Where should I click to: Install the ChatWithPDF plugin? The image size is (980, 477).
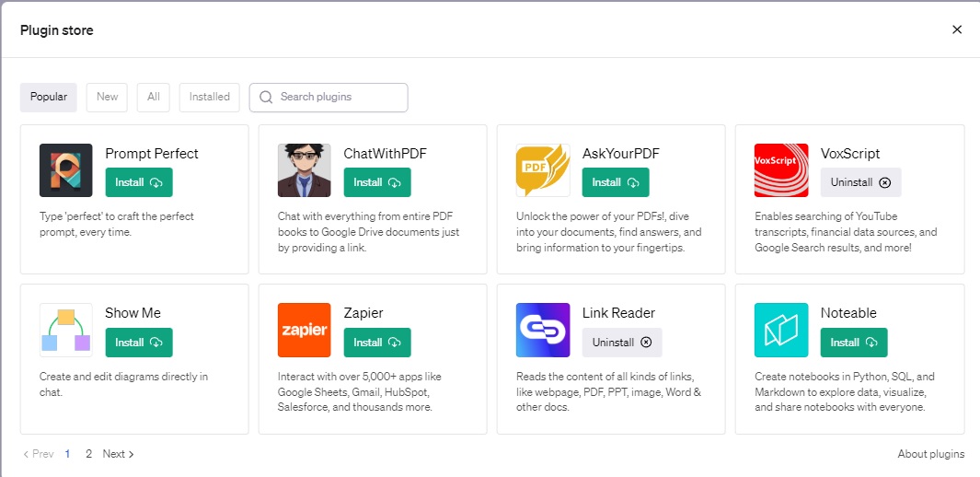377,182
